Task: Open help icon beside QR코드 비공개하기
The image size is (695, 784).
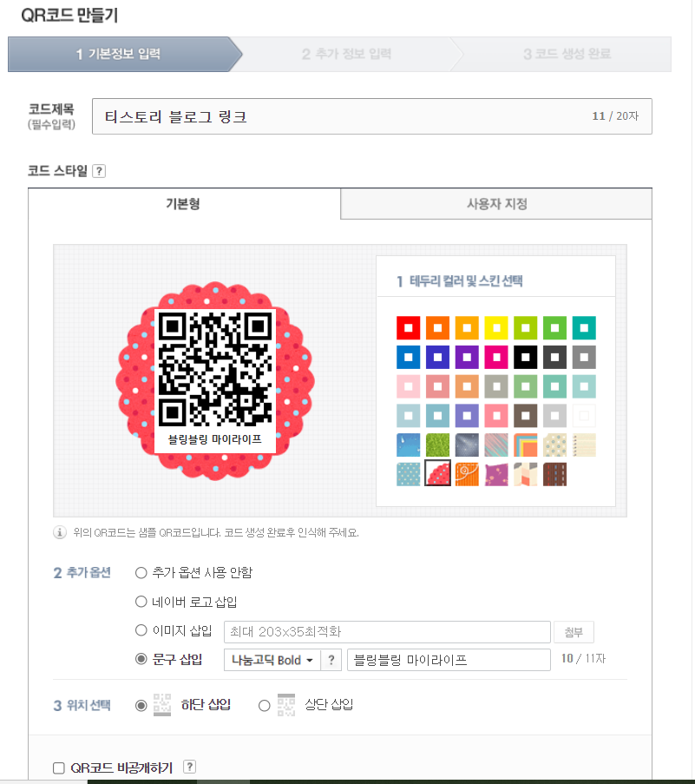Action: (189, 767)
